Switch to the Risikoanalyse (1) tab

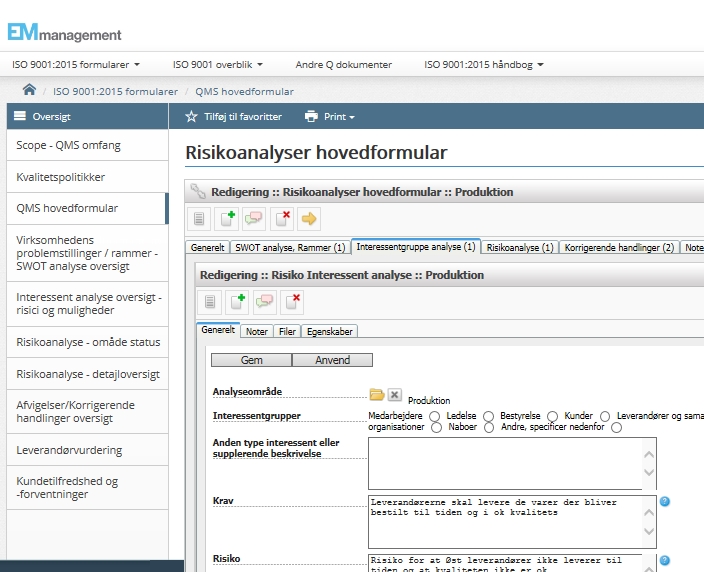pyautogui.click(x=520, y=247)
